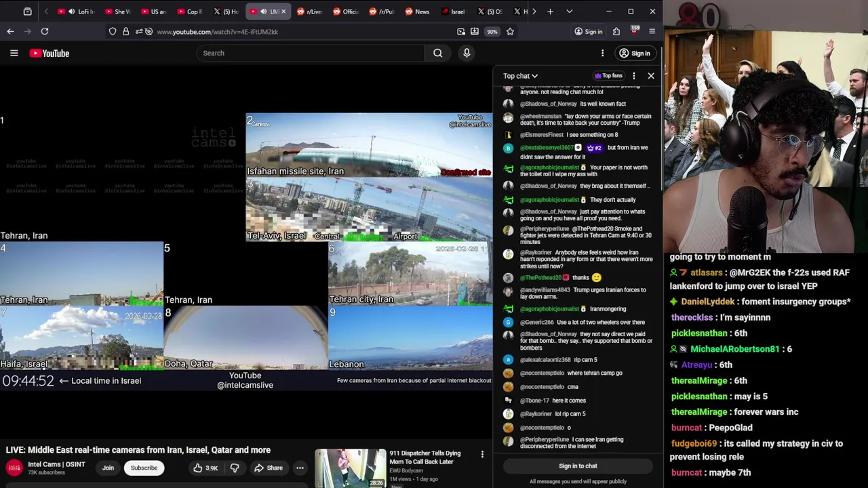Switch to the r/Live Reddit tab
The image size is (868, 488).
pyautogui.click(x=309, y=12)
